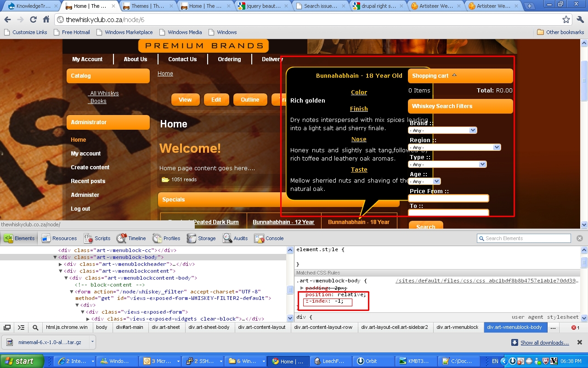Click the browser Back arrow
The image size is (588, 368).
click(x=8, y=20)
